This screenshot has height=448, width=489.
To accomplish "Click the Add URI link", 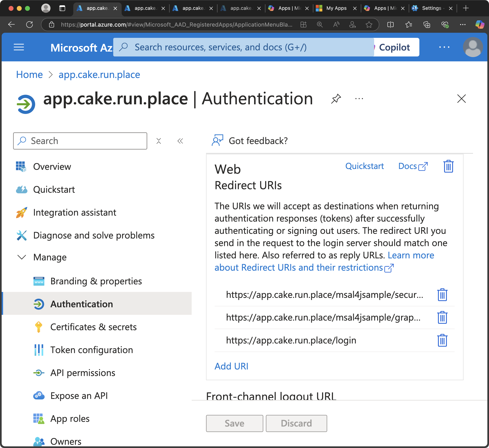I will click(x=231, y=366).
